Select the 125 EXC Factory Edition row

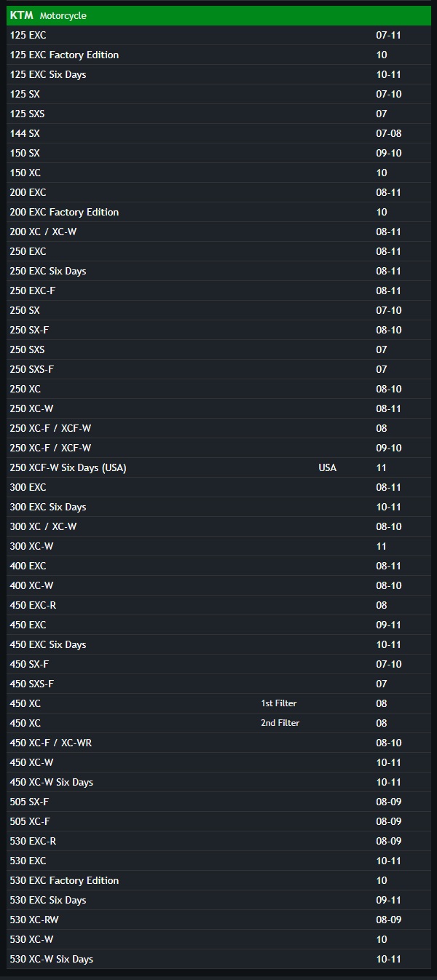tap(64, 55)
